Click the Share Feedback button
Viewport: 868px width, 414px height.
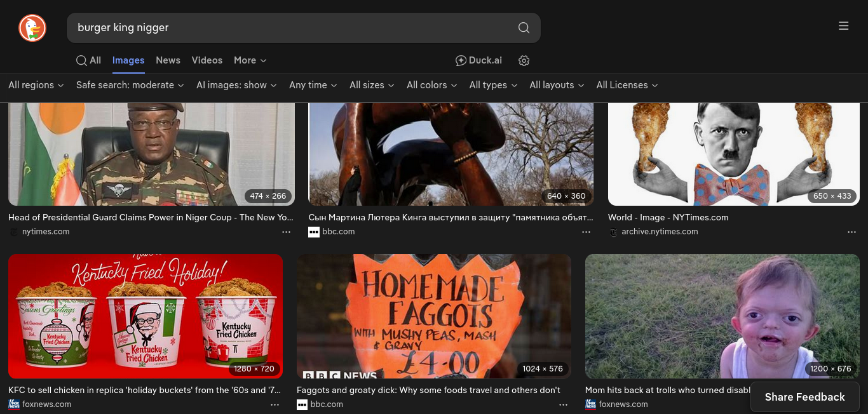[x=805, y=397]
